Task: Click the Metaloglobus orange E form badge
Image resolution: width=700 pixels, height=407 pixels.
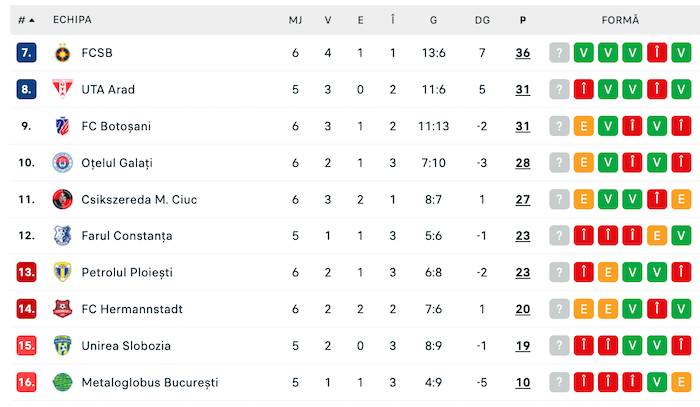Action: (x=682, y=382)
